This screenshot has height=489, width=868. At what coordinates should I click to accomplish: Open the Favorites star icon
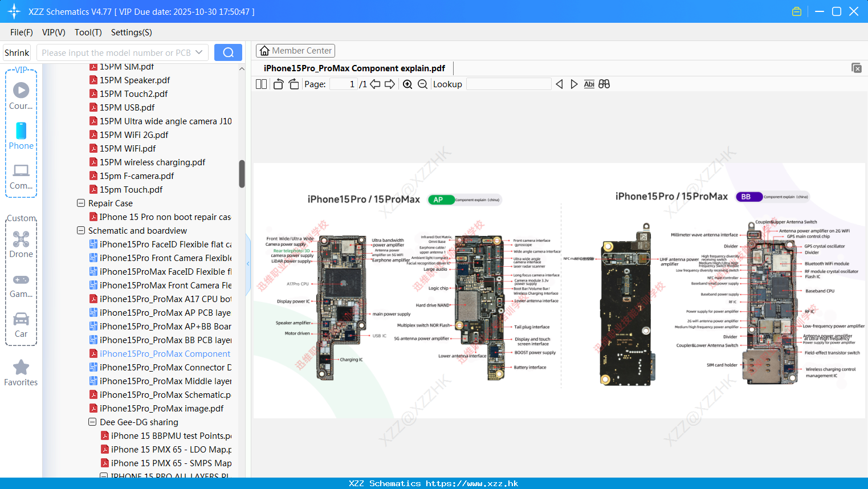(21, 373)
